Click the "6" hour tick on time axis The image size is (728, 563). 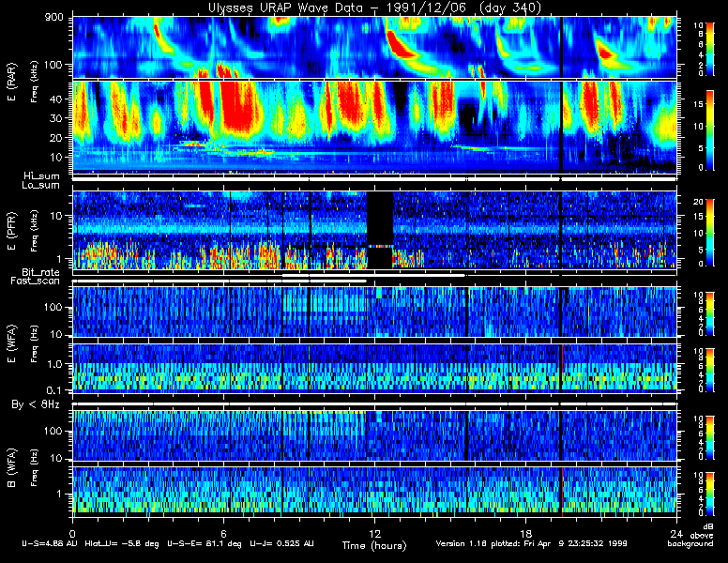pyautogui.click(x=223, y=533)
